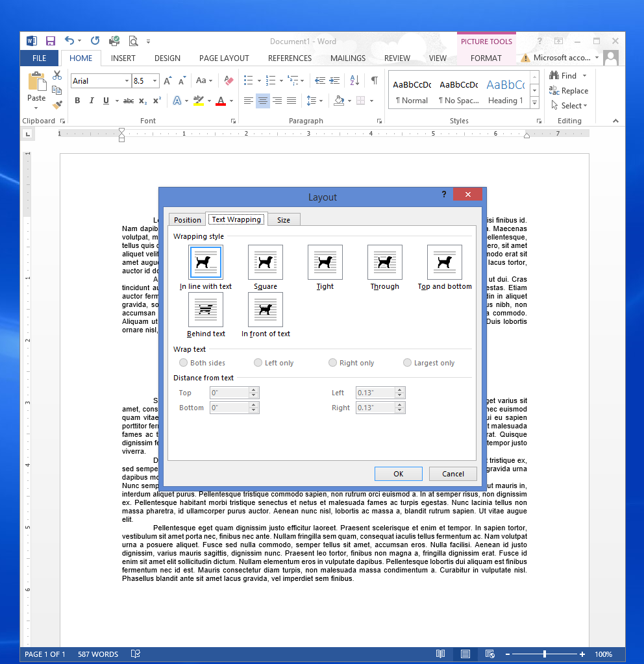Screen dimensions: 644x664
Task: Apply yellow text highlight color
Action: click(198, 101)
